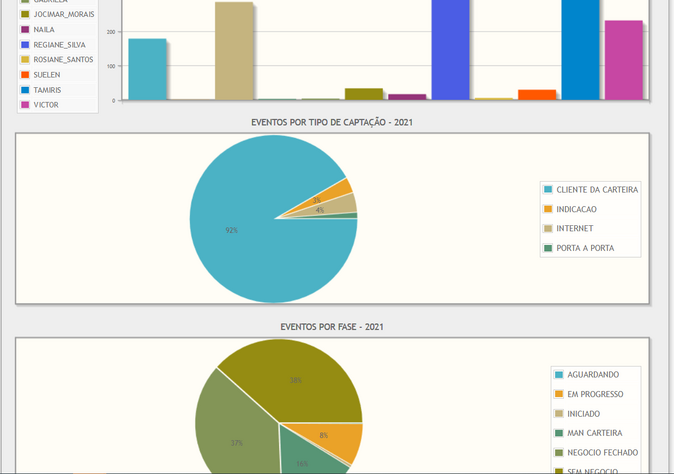
Task: Select the VICTOR legend label text
Action: pos(46,104)
